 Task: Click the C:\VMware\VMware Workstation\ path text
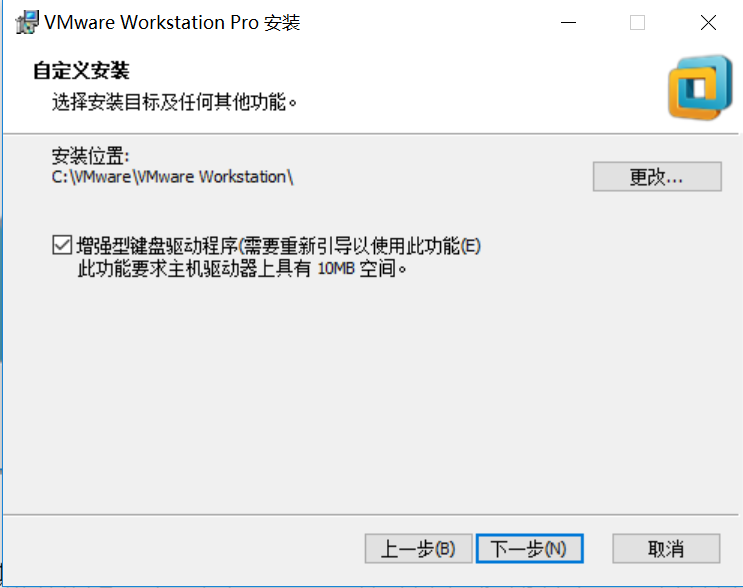(172, 177)
